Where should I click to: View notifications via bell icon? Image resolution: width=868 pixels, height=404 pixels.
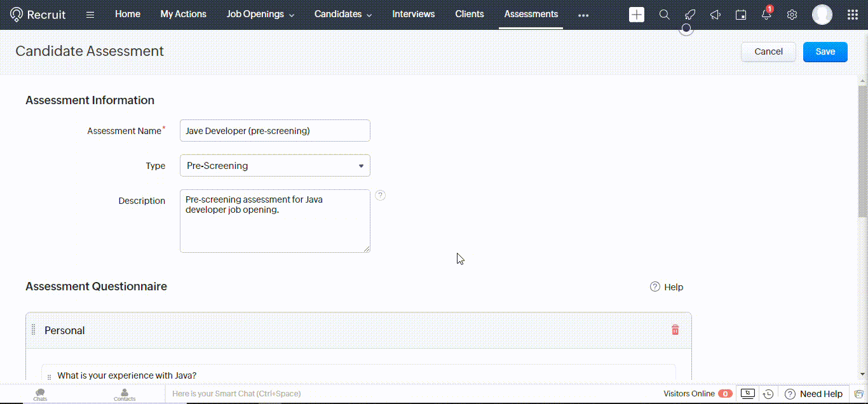[x=766, y=15]
